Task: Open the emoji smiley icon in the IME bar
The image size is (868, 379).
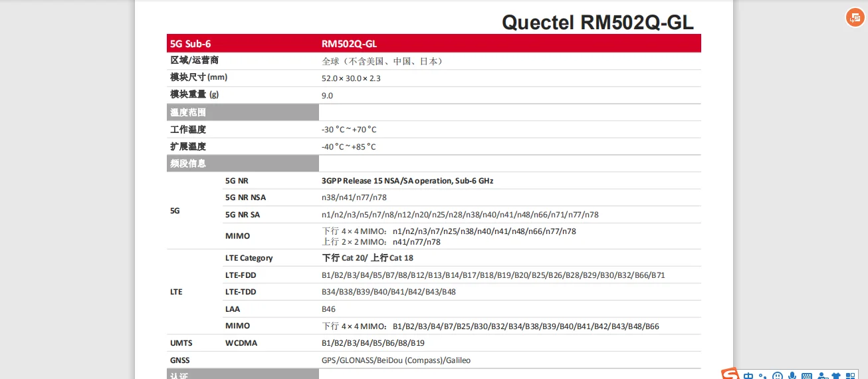Action: click(777, 376)
